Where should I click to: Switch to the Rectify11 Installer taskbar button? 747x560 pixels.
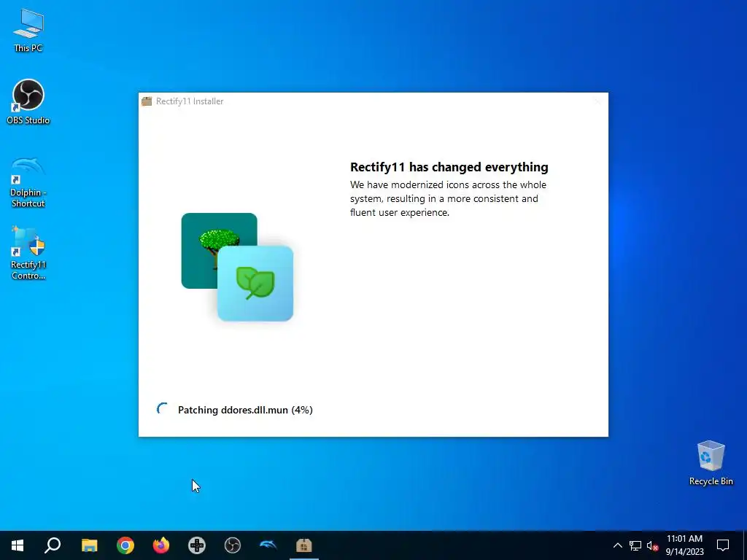(x=304, y=545)
